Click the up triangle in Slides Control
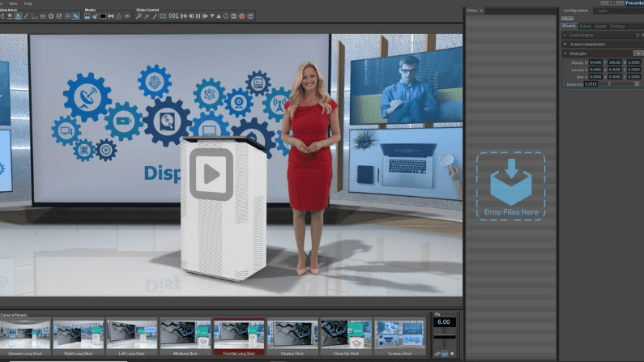This screenshot has height=362, width=644. tap(219, 16)
